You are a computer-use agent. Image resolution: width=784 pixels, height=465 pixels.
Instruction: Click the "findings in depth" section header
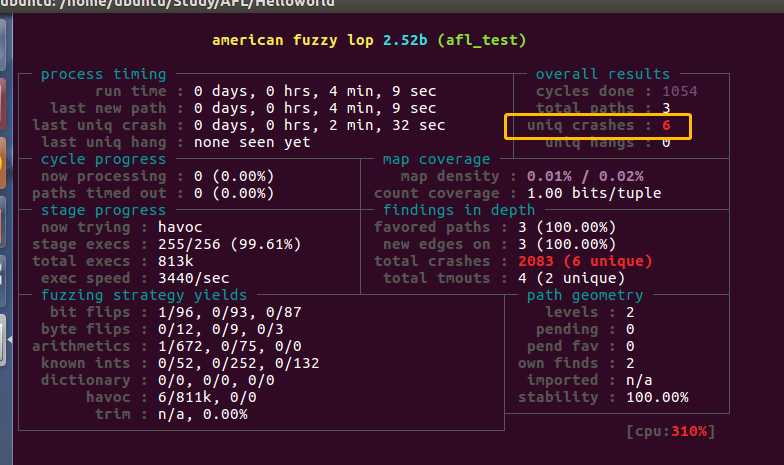459,210
